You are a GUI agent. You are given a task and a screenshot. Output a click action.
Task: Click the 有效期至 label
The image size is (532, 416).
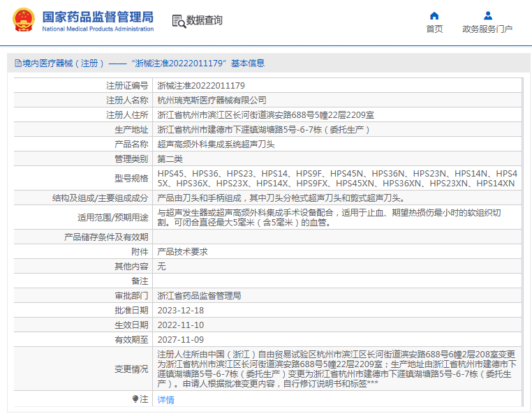131,340
